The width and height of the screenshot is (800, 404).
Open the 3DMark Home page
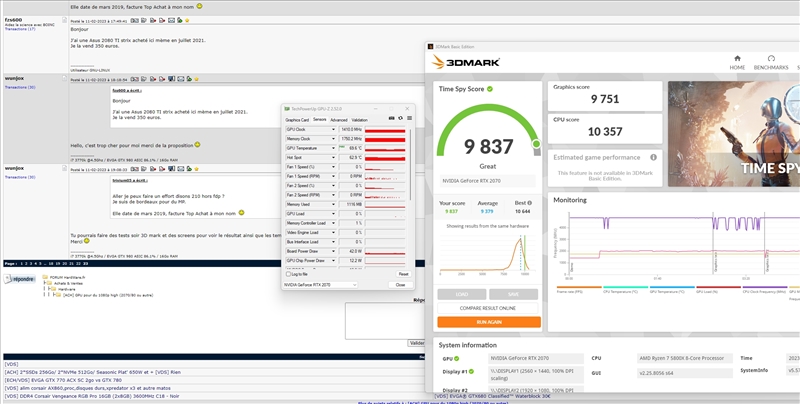pos(736,62)
